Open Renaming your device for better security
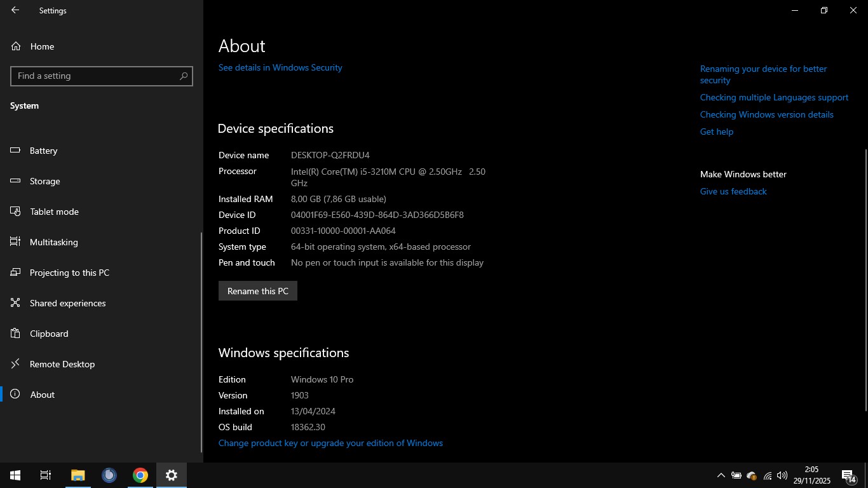 pyautogui.click(x=763, y=74)
